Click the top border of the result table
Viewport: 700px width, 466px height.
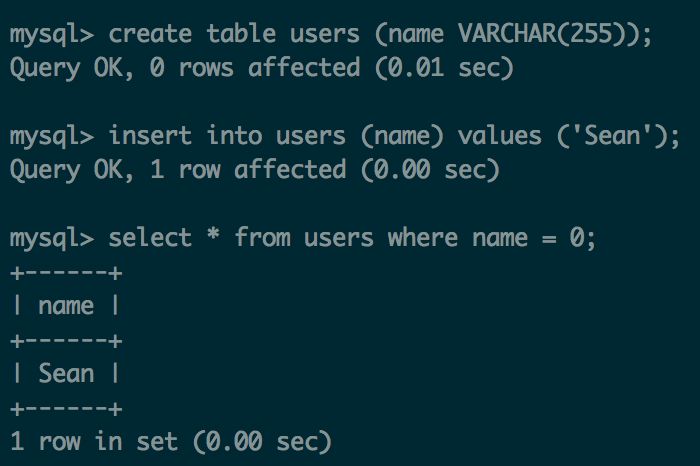[x=66, y=273]
